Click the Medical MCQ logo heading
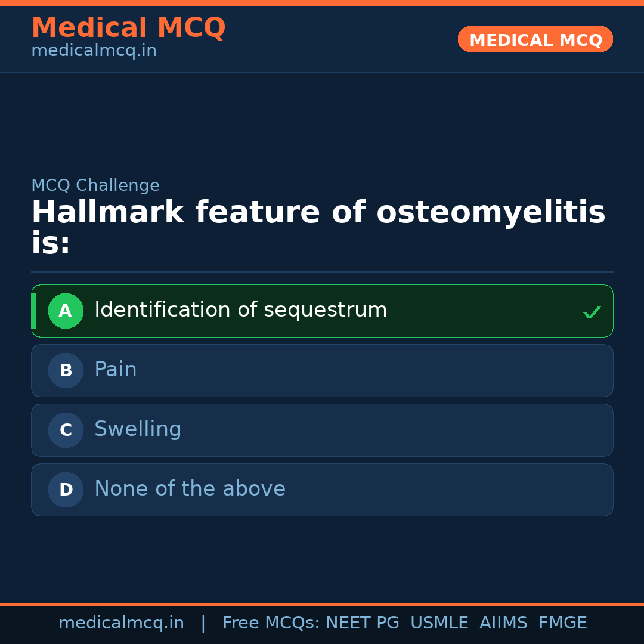The height and width of the screenshot is (644, 644). click(x=128, y=28)
